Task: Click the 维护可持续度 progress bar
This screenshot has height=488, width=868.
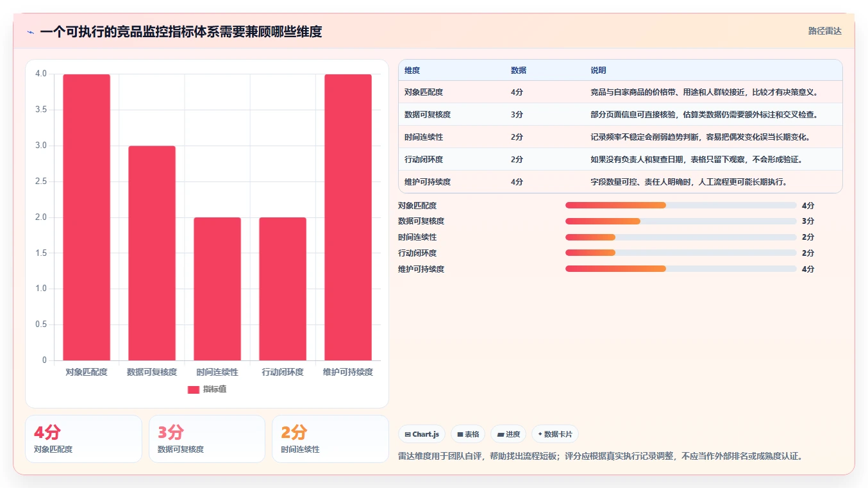Action: coord(681,269)
